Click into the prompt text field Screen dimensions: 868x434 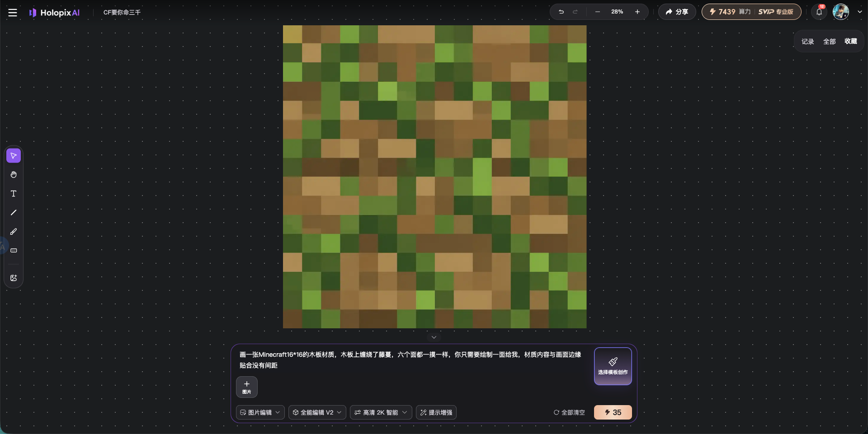click(x=410, y=360)
